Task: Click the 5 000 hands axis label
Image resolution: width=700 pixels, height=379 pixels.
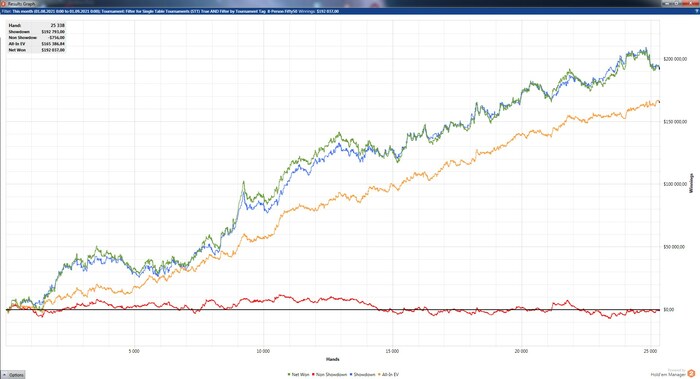Action: (134, 351)
